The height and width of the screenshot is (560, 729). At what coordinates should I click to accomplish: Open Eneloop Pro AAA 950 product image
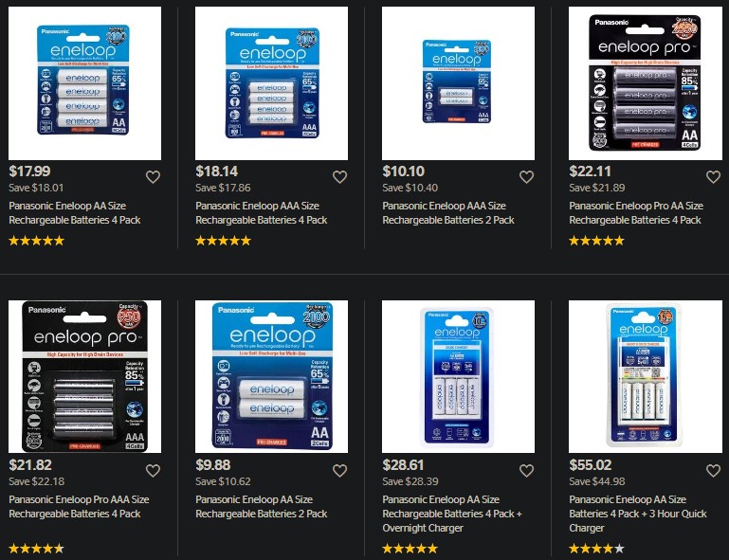click(84, 376)
